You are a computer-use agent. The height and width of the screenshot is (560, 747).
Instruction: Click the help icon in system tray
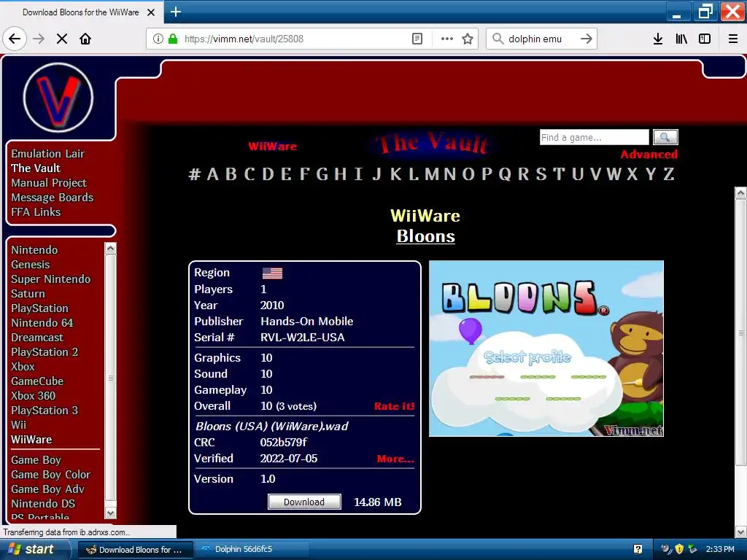[x=638, y=549]
